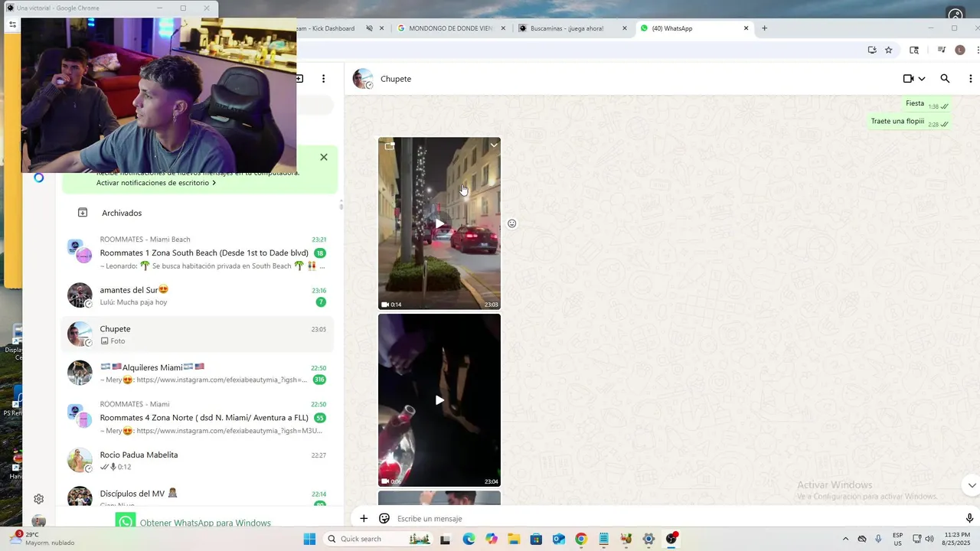Click 'Activar notificaciones de escritorio' link

(x=156, y=183)
